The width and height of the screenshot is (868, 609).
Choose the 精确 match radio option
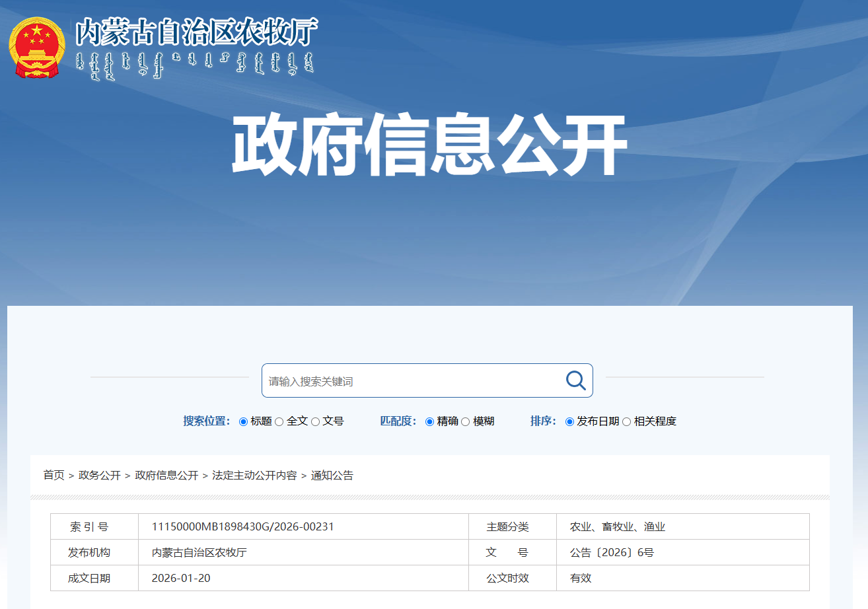coord(429,421)
